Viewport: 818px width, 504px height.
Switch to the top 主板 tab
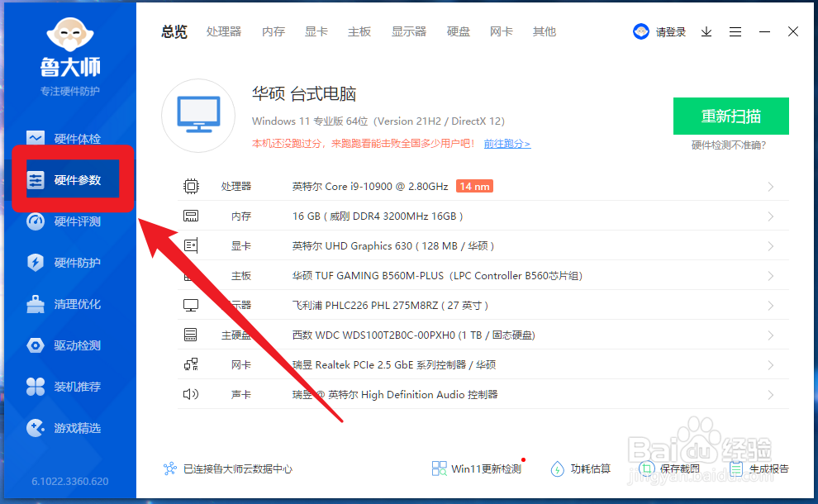coord(359,32)
